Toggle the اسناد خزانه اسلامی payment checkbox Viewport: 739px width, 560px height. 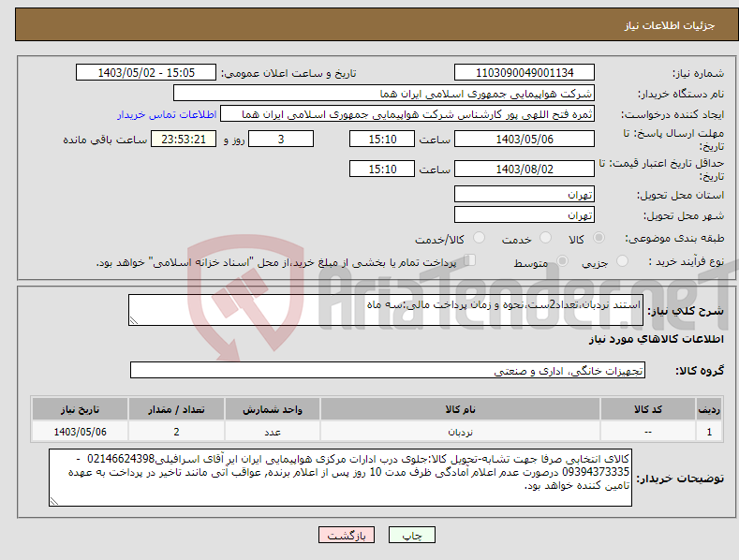tap(470, 259)
